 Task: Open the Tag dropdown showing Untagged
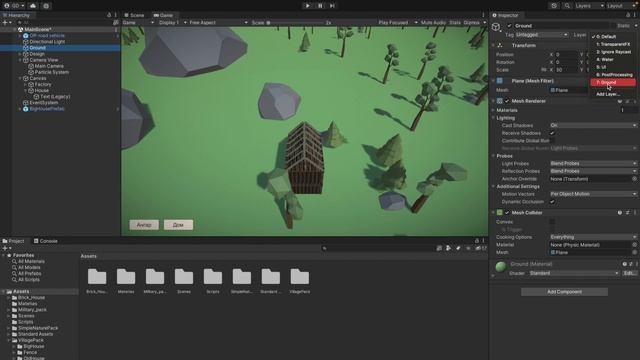tap(542, 35)
